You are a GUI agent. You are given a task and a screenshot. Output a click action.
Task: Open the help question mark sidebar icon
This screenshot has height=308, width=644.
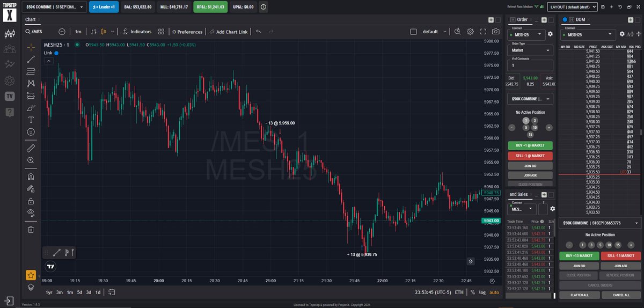tap(9, 112)
